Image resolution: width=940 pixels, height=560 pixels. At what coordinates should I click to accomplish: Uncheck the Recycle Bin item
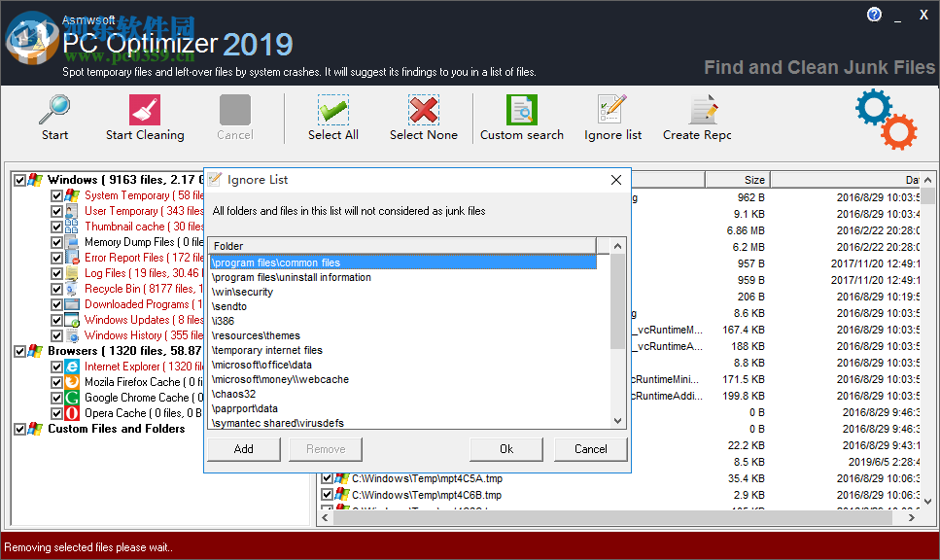pyautogui.click(x=55, y=288)
